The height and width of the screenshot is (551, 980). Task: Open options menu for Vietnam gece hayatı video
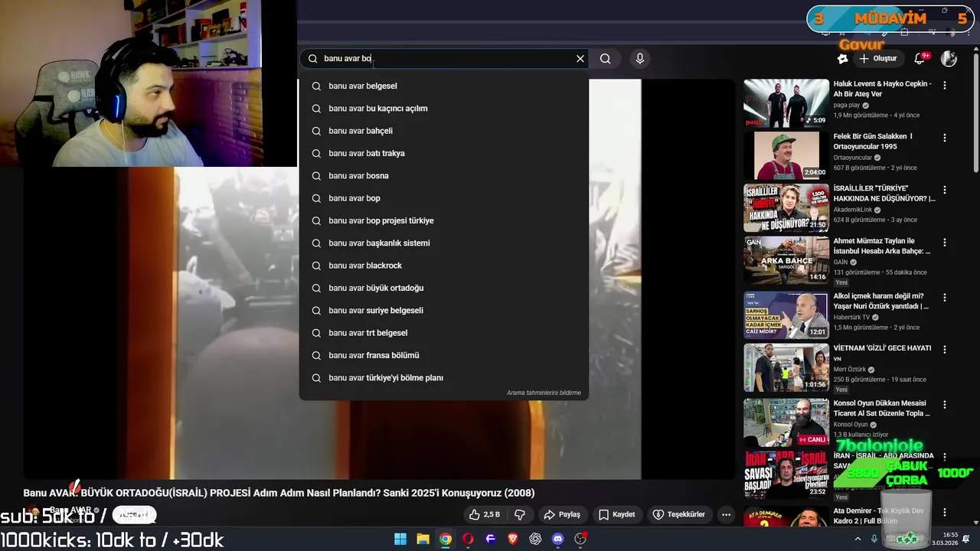tap(945, 350)
